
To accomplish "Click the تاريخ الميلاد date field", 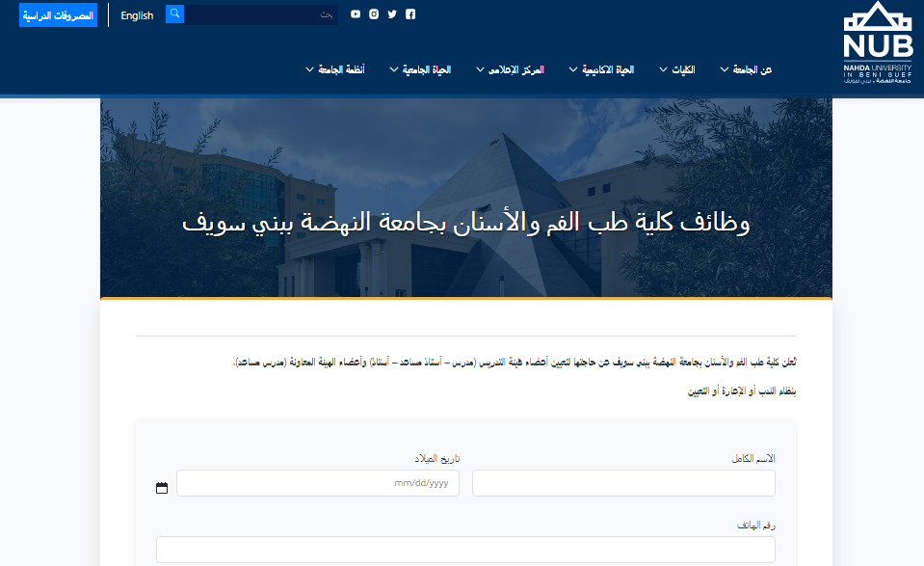I will pos(318,483).
